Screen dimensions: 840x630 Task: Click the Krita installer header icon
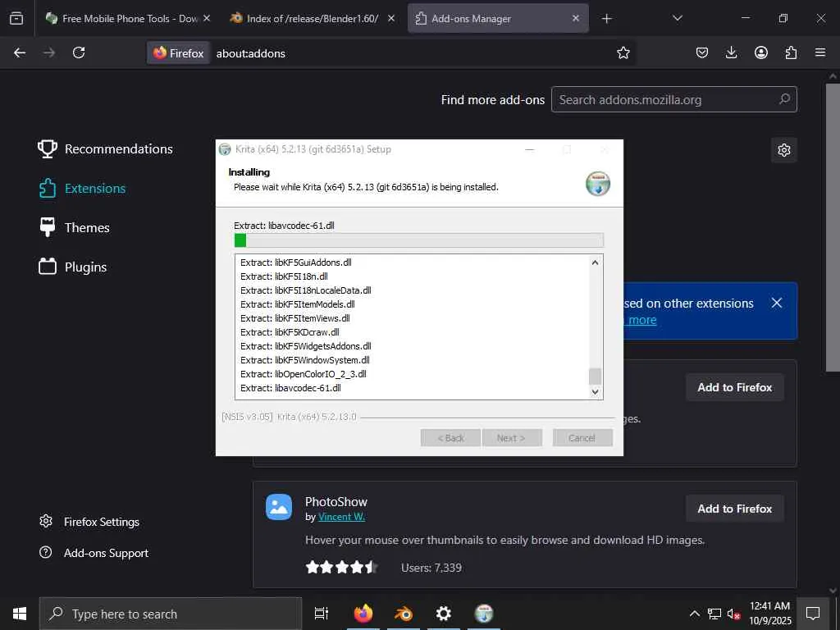coord(598,184)
